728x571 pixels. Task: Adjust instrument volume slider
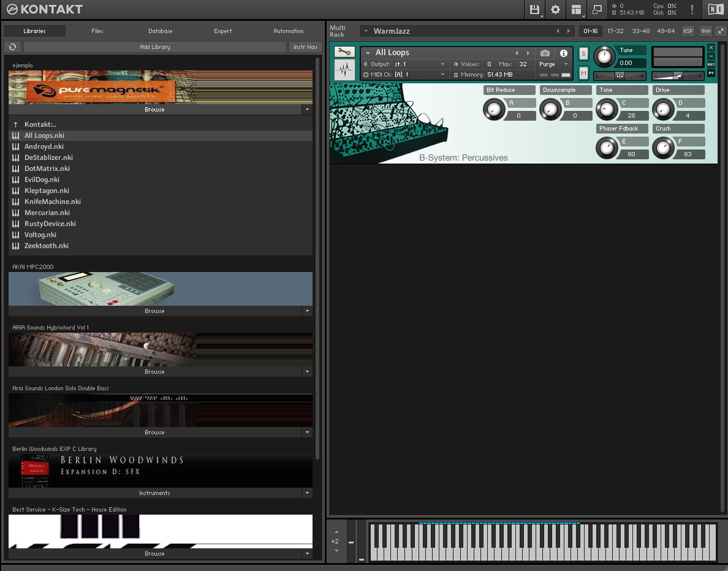[x=678, y=76]
